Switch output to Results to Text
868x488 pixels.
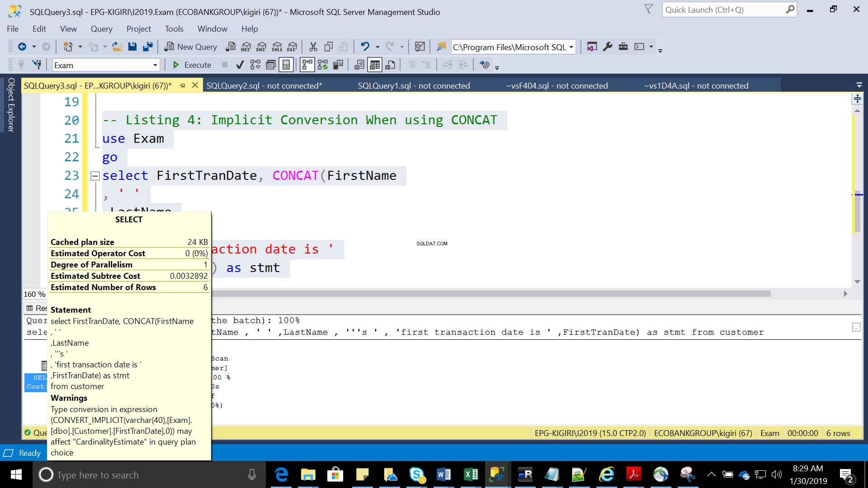click(359, 65)
